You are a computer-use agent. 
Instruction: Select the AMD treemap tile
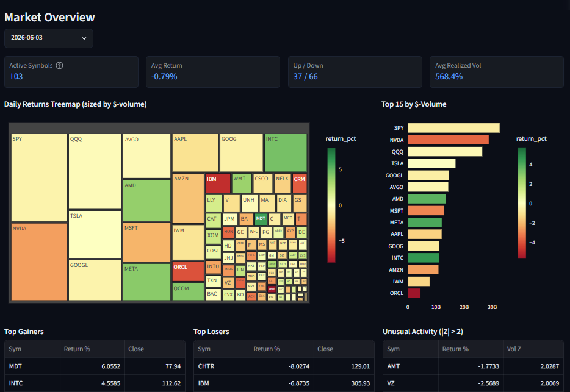[x=146, y=200]
